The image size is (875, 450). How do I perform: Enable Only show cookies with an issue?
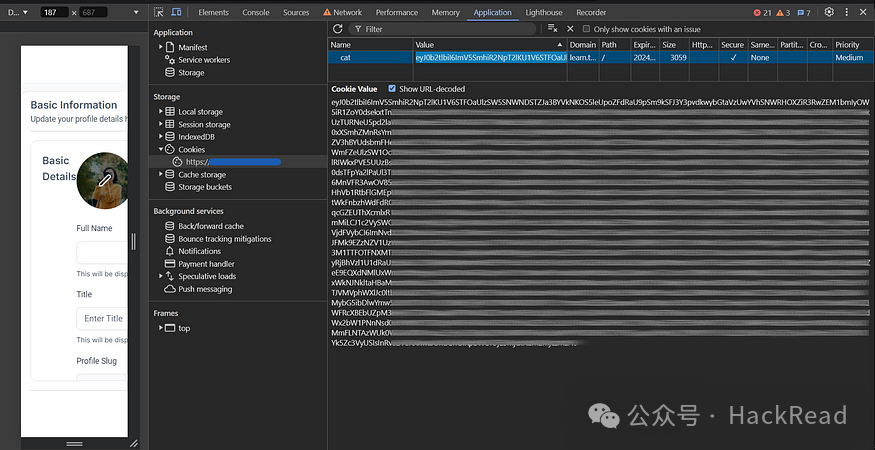[x=586, y=29]
